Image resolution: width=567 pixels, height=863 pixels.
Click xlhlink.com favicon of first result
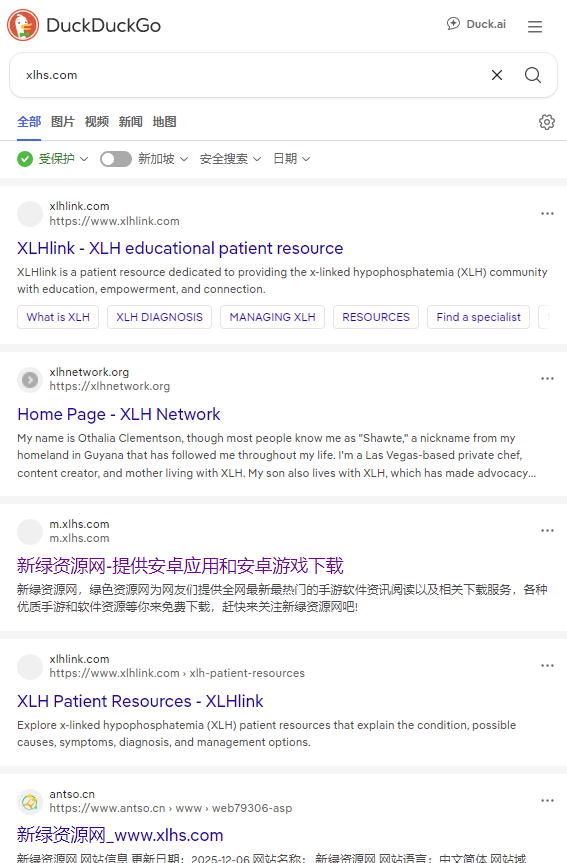[30, 214]
